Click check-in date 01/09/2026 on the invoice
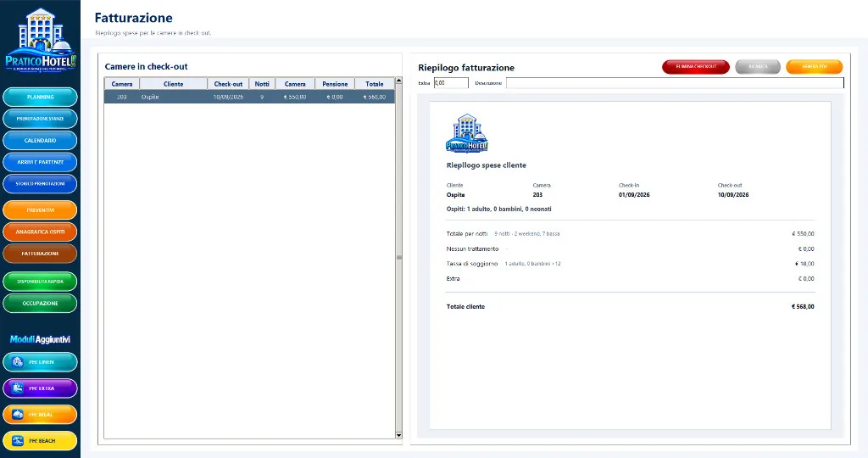The height and width of the screenshot is (458, 868). (x=634, y=195)
